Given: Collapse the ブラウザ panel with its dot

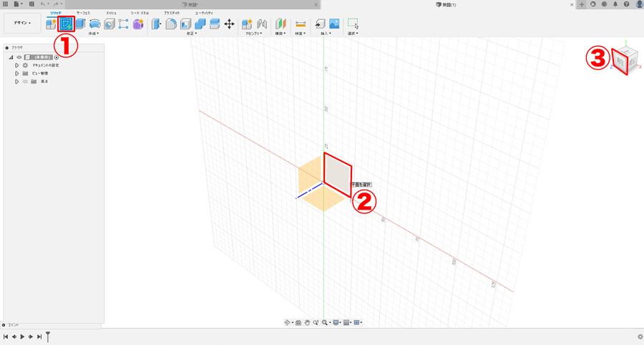Looking at the screenshot, I should tap(7, 48).
